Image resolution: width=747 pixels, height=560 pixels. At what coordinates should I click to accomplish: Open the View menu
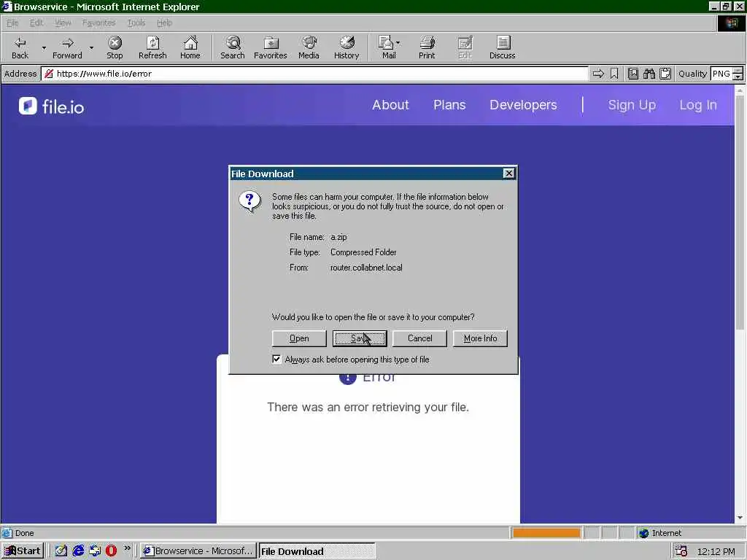(63, 23)
